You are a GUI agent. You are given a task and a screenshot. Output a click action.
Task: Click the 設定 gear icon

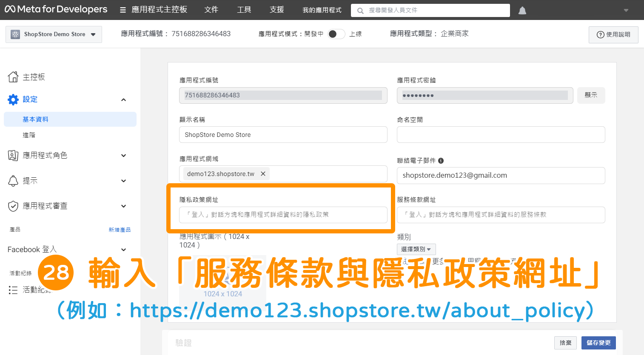[13, 99]
